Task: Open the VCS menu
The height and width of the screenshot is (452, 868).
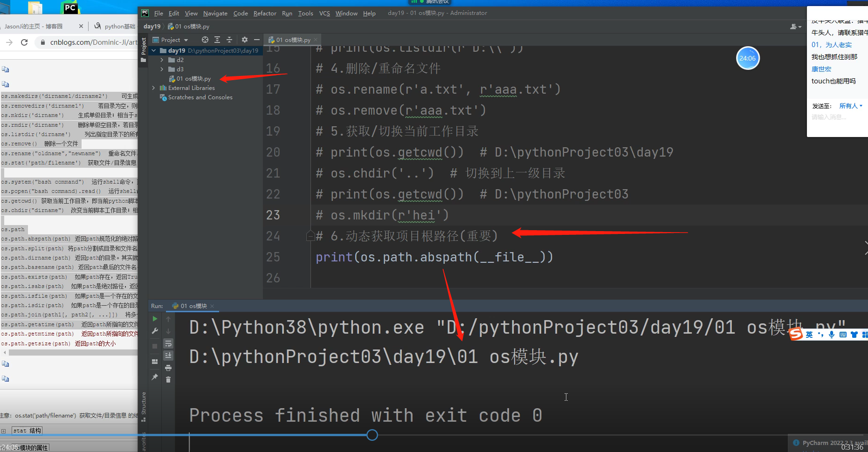Action: pos(324,13)
